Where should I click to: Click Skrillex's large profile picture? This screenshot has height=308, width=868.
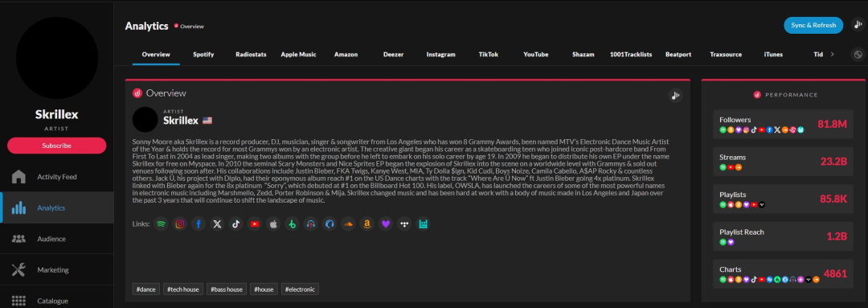(57, 58)
